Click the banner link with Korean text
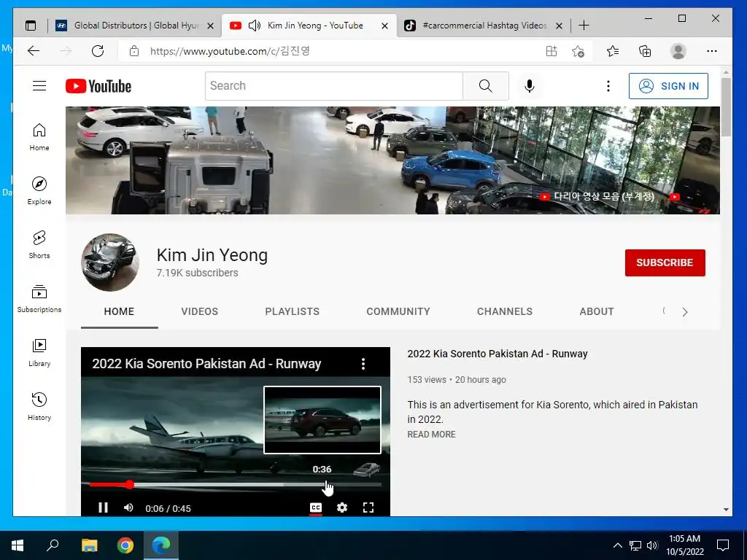The height and width of the screenshot is (560, 747). [604, 196]
